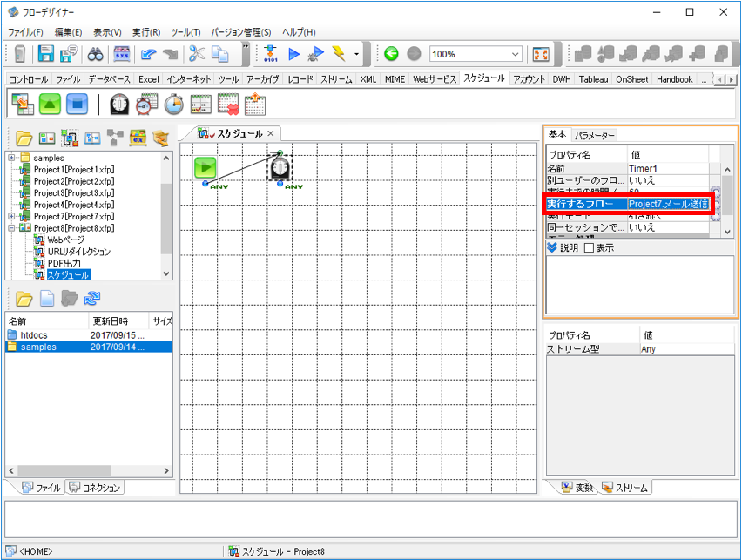Click the 実行するフロー property value field

pyautogui.click(x=668, y=204)
